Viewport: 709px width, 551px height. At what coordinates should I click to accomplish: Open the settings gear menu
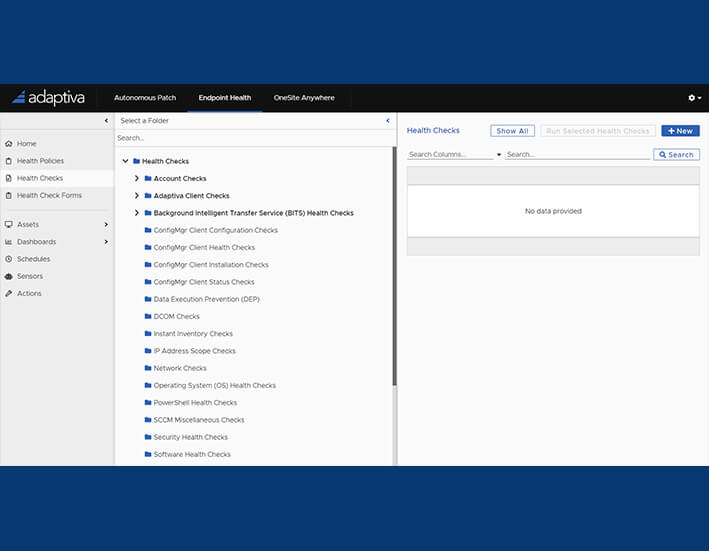tap(695, 98)
